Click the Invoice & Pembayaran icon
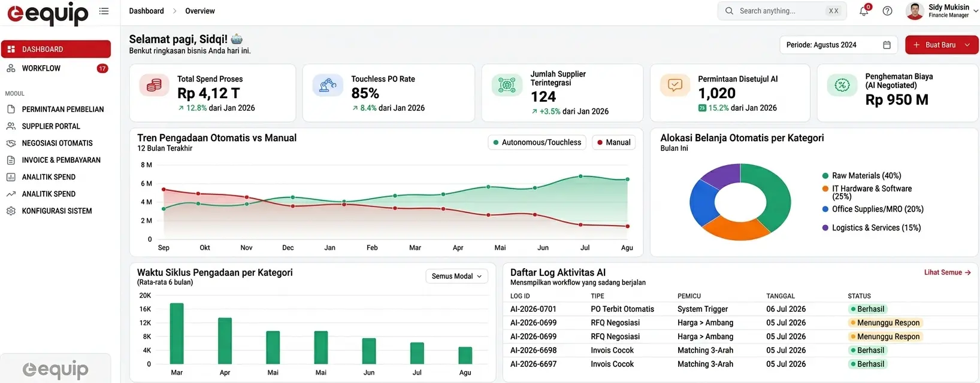 (11, 160)
